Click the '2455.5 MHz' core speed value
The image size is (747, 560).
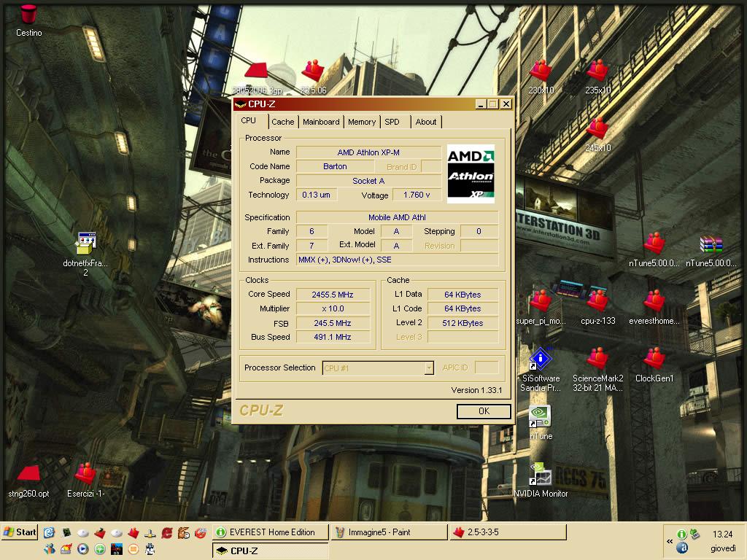click(x=333, y=295)
